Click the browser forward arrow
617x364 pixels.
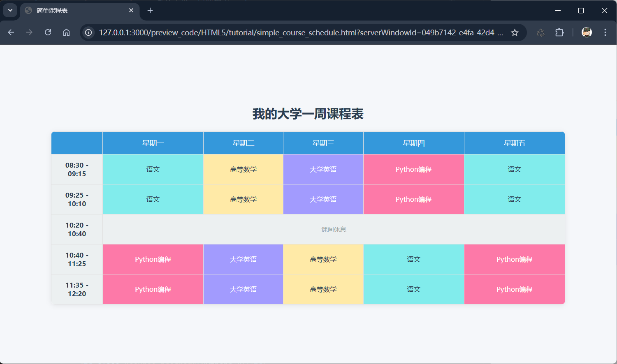pyautogui.click(x=29, y=32)
